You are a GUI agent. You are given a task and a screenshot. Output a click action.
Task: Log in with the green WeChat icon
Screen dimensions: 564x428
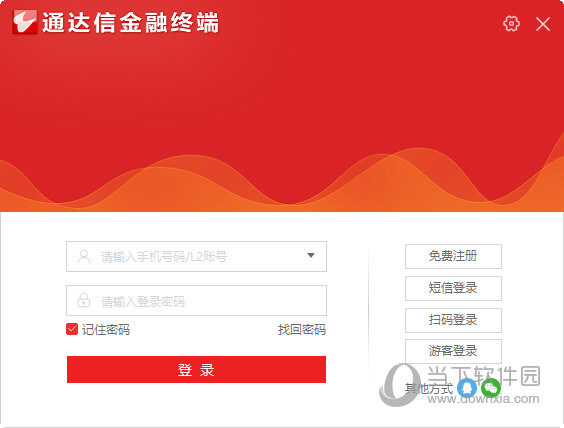(491, 388)
